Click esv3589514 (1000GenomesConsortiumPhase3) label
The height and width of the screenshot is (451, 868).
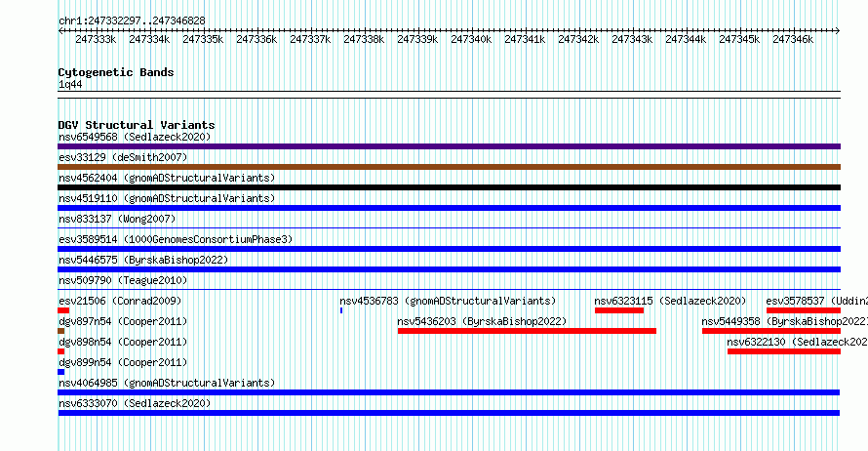(176, 239)
